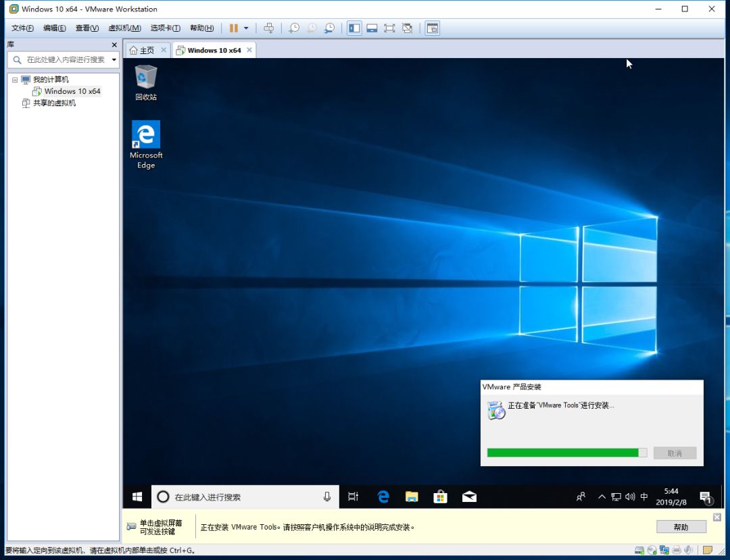Image resolution: width=730 pixels, height=560 pixels.
Task: Click the guest network tray icon
Action: click(x=616, y=497)
